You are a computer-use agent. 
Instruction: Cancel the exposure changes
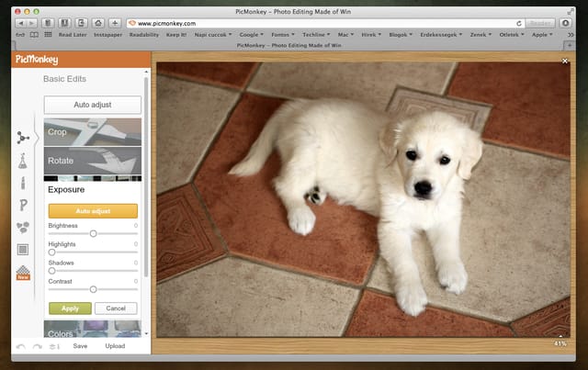(x=116, y=308)
